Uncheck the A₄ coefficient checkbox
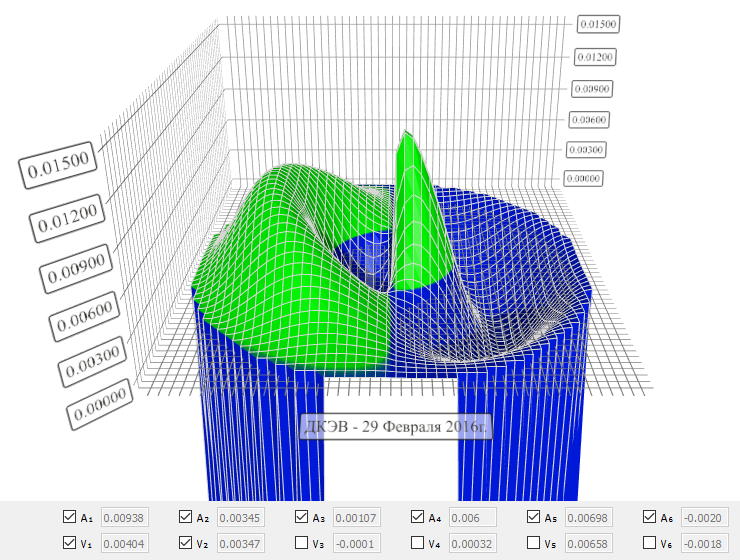The width and height of the screenshot is (740, 560). pyautogui.click(x=417, y=517)
